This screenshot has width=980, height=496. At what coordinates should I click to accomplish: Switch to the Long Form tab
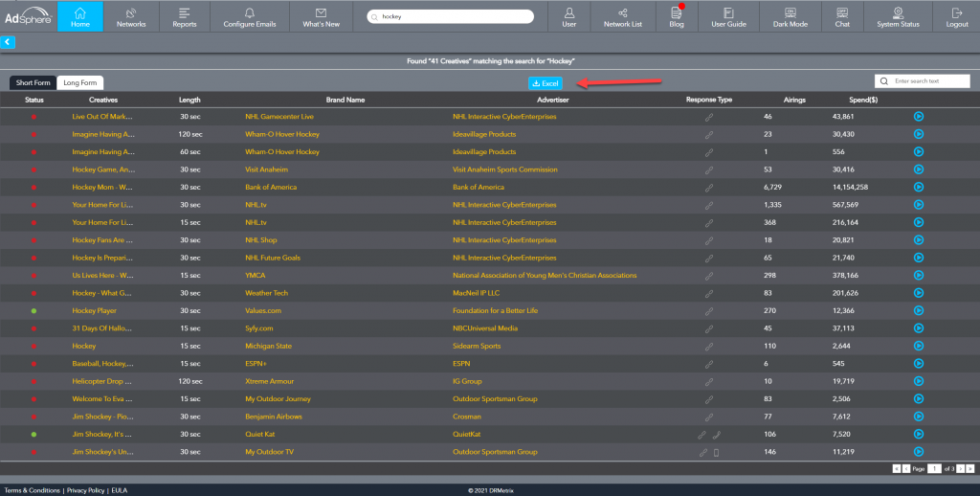(80, 82)
